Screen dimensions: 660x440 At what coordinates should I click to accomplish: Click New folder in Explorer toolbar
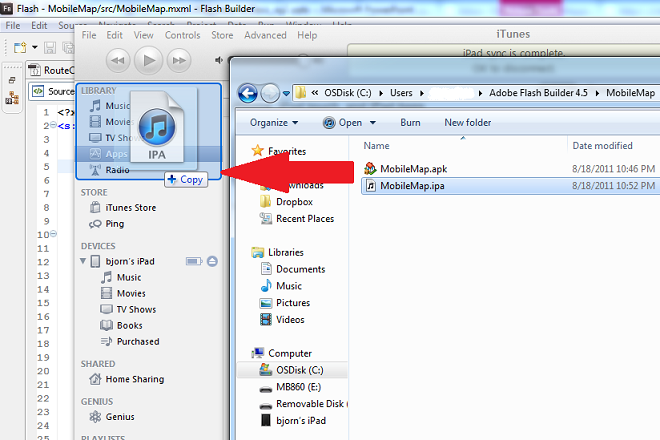pyautogui.click(x=468, y=123)
